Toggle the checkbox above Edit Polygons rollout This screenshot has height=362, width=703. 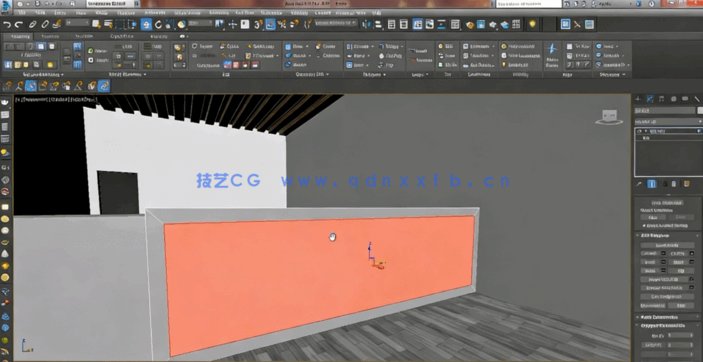(644, 225)
